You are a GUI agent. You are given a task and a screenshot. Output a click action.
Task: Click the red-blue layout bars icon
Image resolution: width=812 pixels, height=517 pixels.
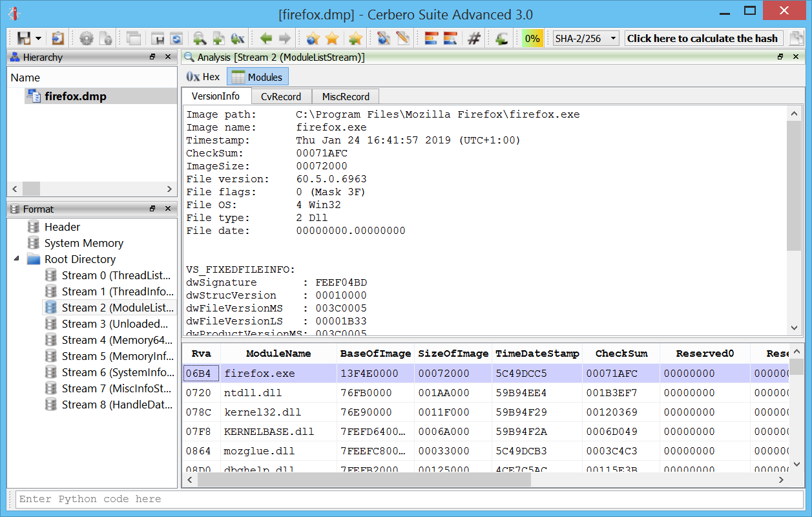tap(432, 38)
